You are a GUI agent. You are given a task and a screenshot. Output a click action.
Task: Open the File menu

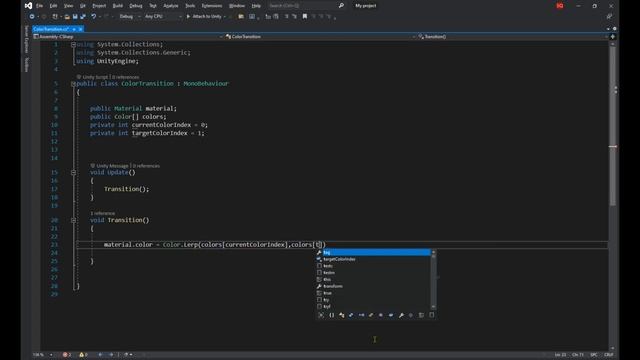tap(39, 6)
